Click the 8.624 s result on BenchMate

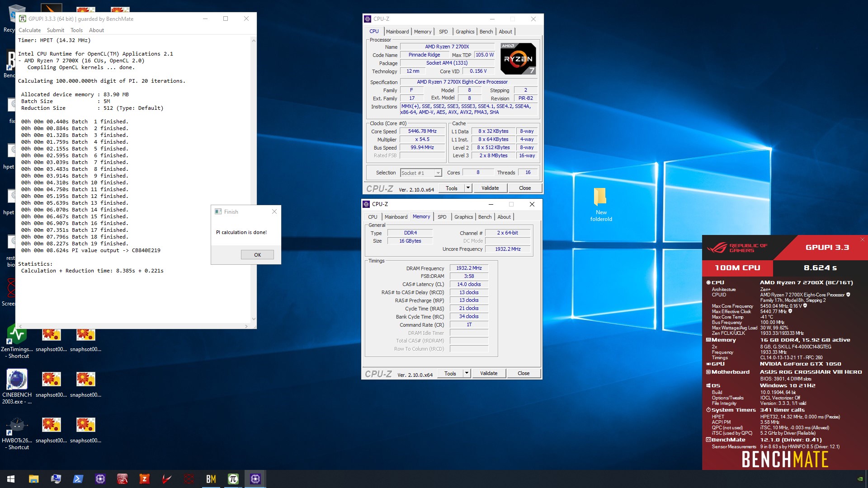coord(820,267)
